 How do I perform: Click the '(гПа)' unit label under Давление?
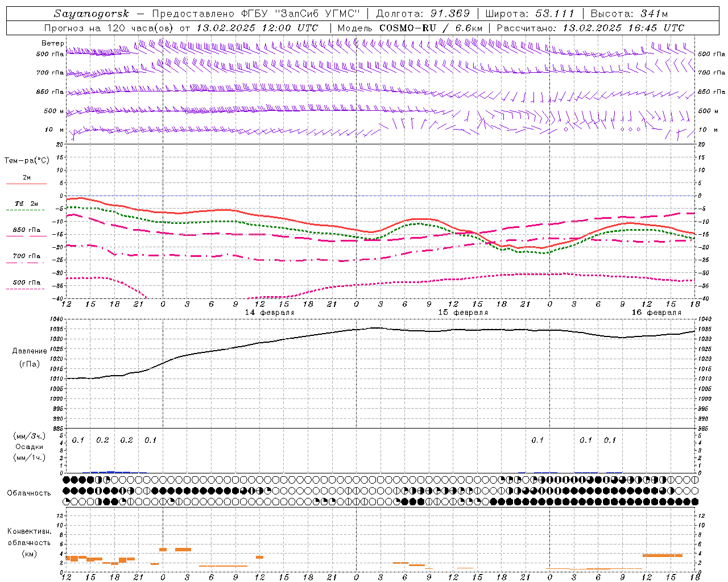tap(30, 364)
